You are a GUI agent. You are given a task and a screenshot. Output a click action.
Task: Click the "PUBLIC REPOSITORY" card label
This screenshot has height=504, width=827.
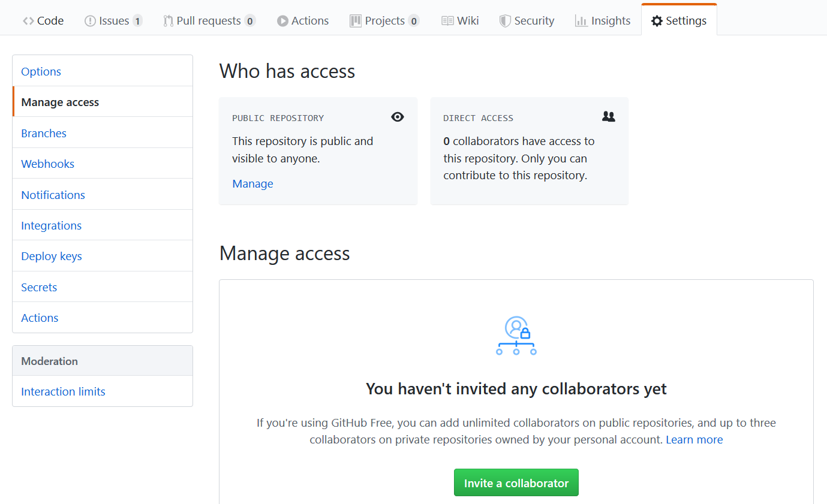click(x=278, y=118)
